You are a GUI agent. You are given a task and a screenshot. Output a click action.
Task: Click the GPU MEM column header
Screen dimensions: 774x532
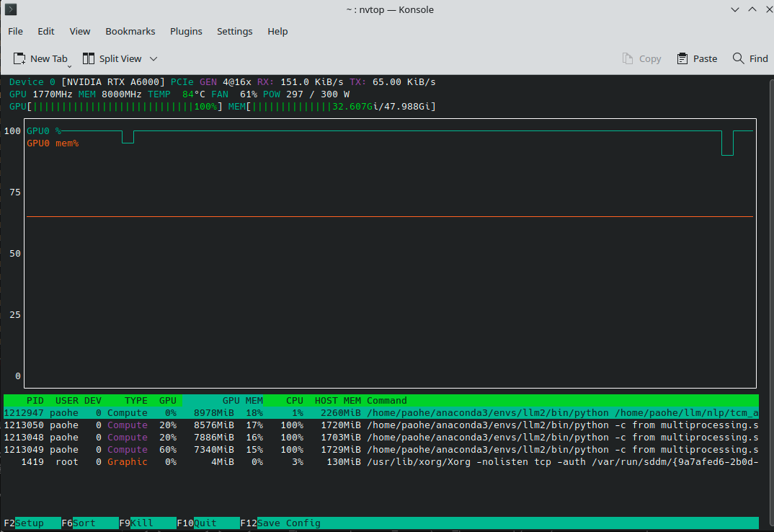click(242, 401)
